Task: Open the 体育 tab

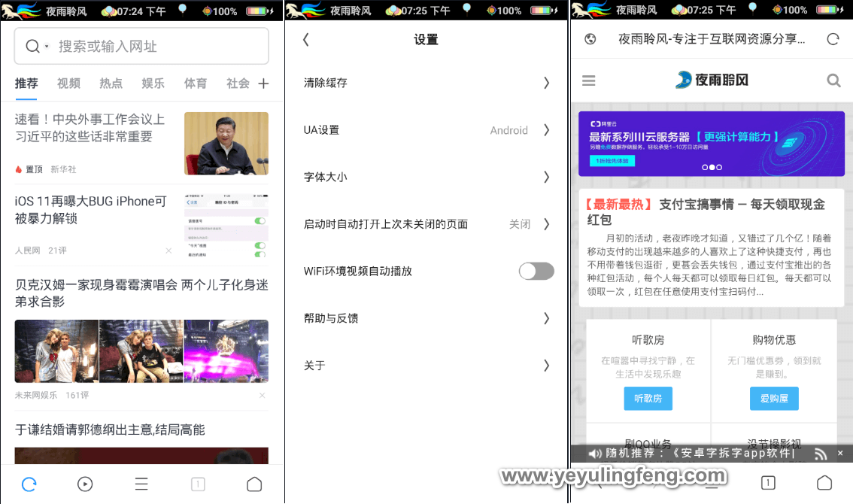Action: [196, 83]
